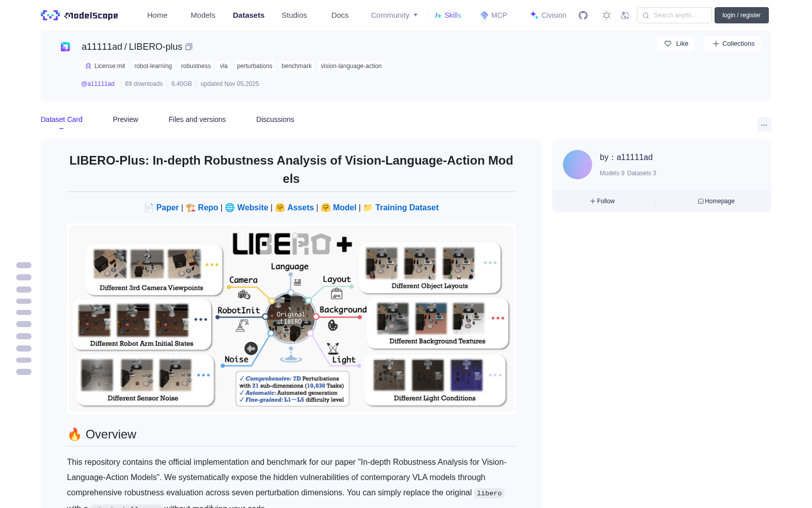Image resolution: width=812 pixels, height=508 pixels.
Task: Select the robot-learning tag
Action: [153, 66]
